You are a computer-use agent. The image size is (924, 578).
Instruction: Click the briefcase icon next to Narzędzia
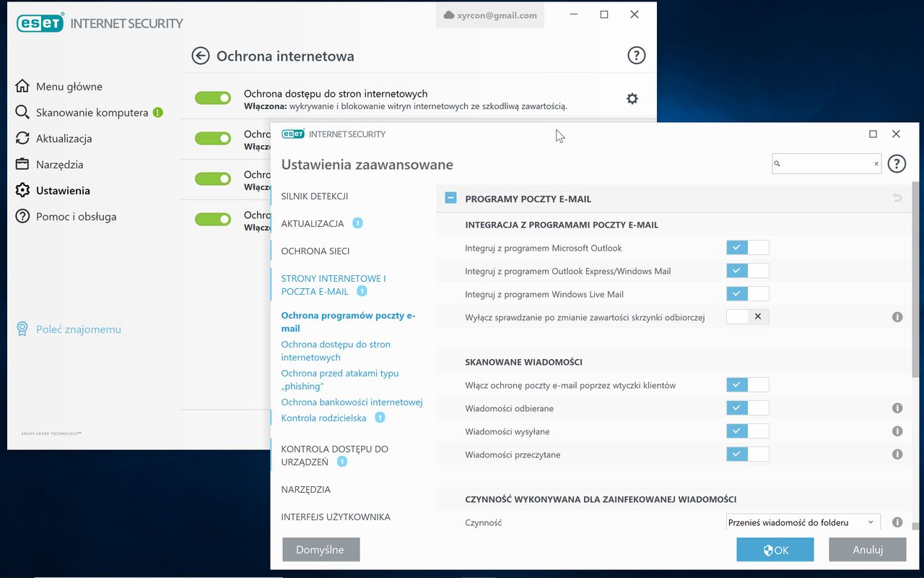coord(22,164)
